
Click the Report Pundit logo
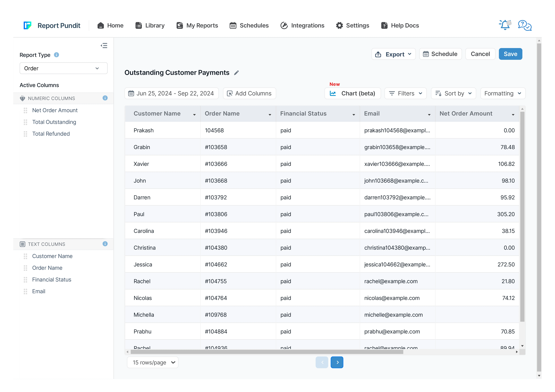pos(28,25)
